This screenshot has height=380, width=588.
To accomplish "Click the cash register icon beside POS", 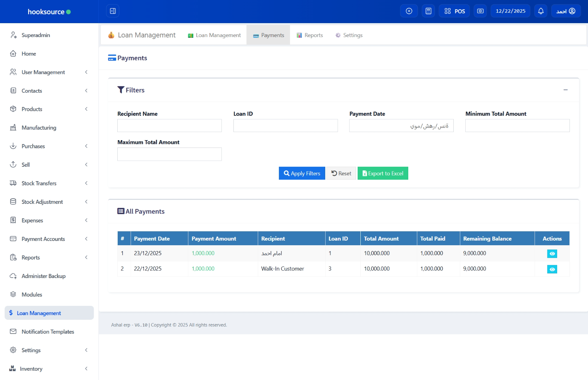I will click(480, 11).
